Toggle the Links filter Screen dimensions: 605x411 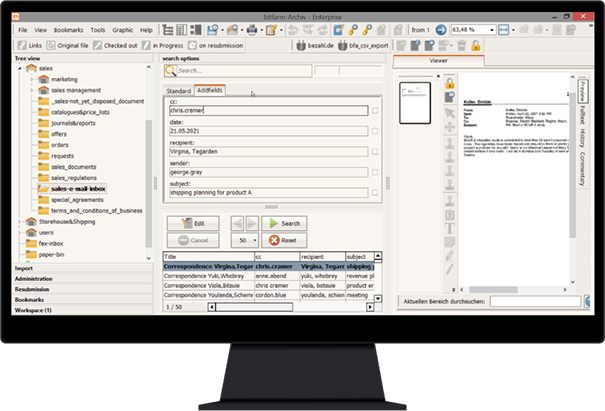click(30, 46)
